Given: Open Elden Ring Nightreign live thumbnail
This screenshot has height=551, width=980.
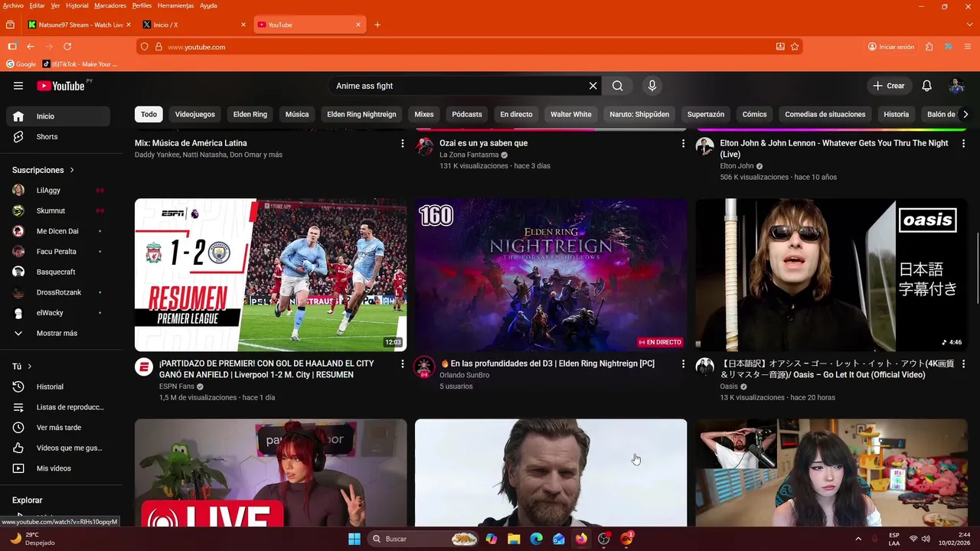Looking at the screenshot, I should [x=550, y=275].
